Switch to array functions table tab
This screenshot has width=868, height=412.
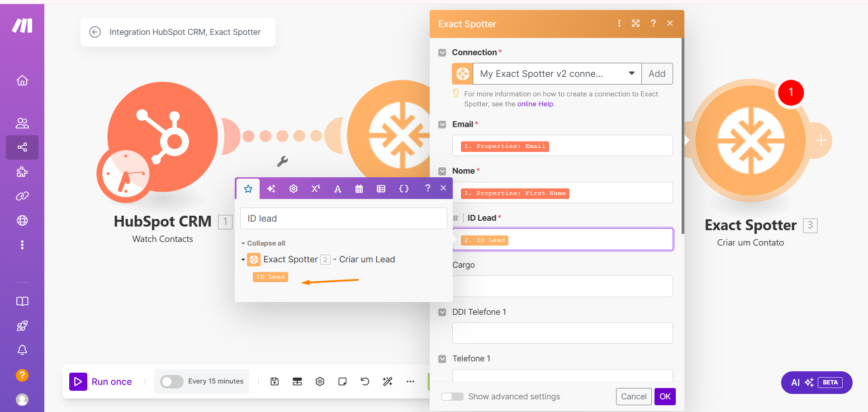(381, 189)
